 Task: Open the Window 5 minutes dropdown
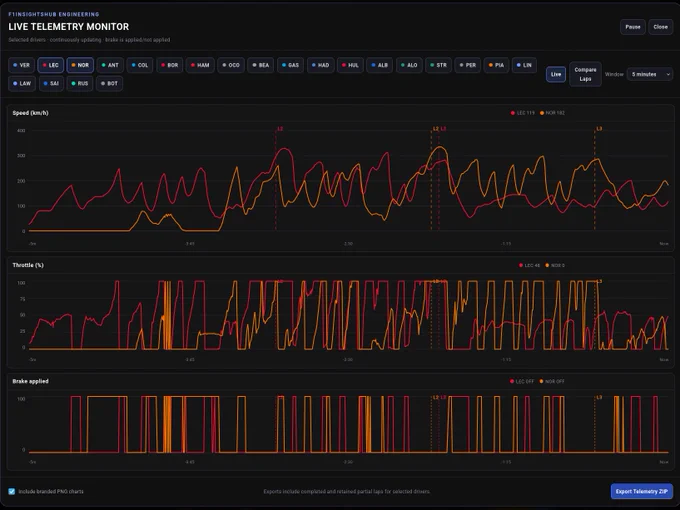649,74
